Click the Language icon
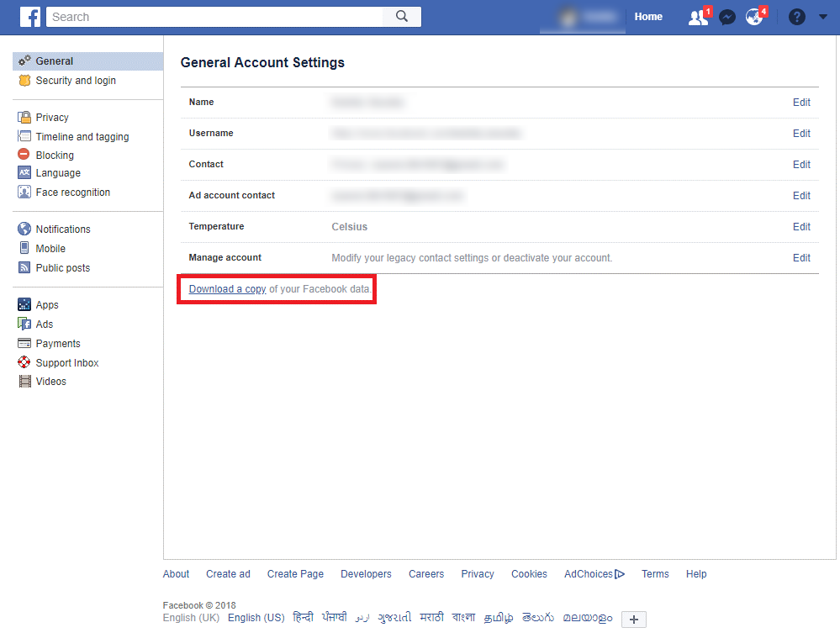 pos(24,172)
